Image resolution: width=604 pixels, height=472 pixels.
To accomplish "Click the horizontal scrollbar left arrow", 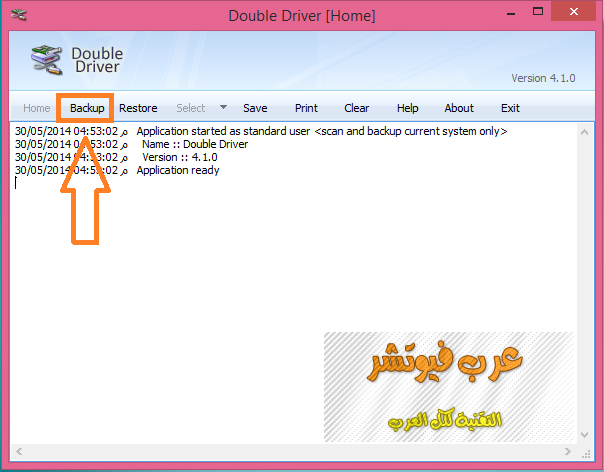I will point(19,451).
